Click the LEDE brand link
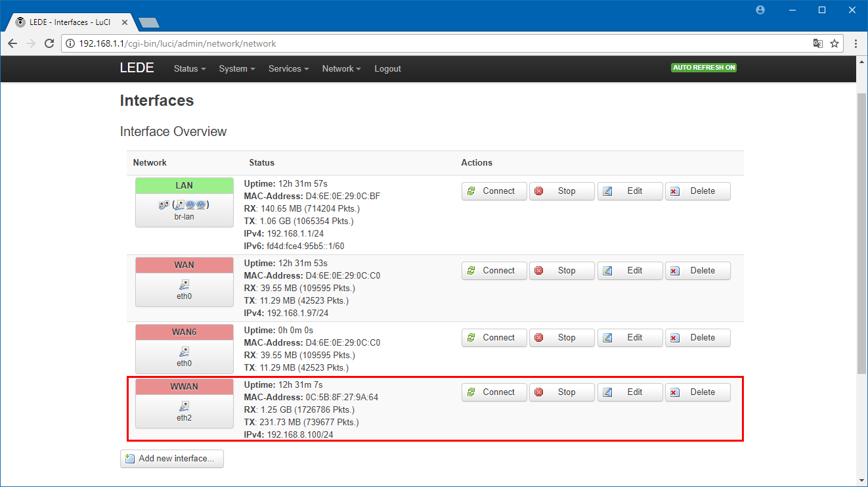Screen dimensions: 868x487 pos(137,68)
